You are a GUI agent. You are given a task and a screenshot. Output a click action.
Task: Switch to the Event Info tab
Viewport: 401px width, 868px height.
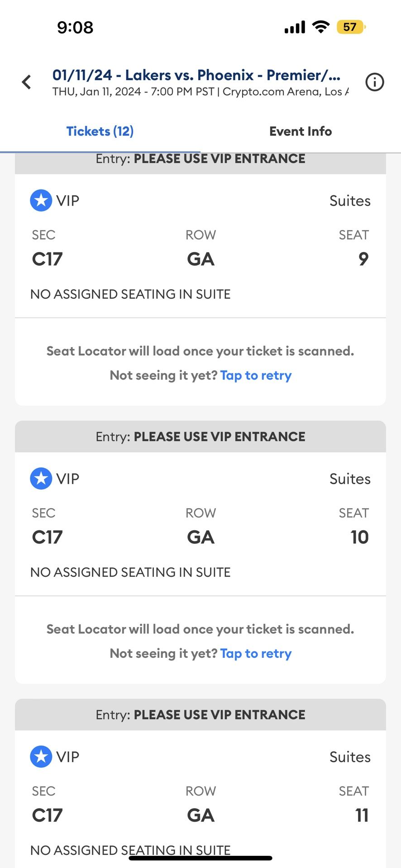[x=300, y=131]
